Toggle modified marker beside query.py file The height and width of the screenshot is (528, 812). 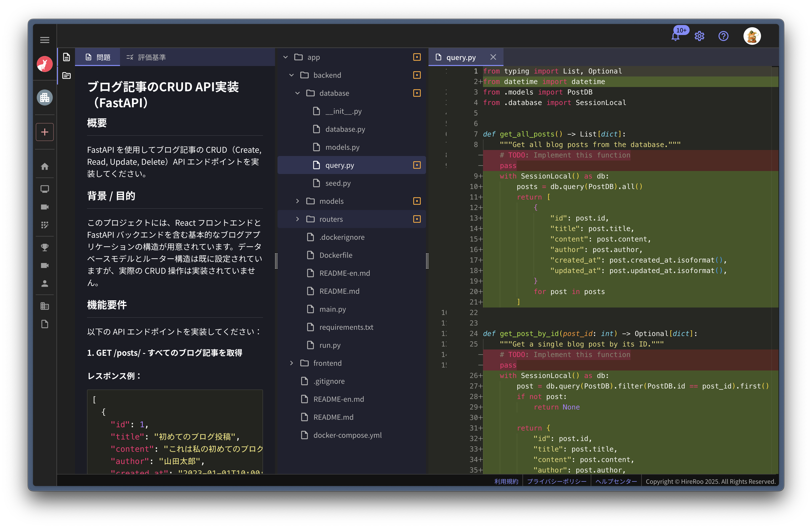(416, 165)
